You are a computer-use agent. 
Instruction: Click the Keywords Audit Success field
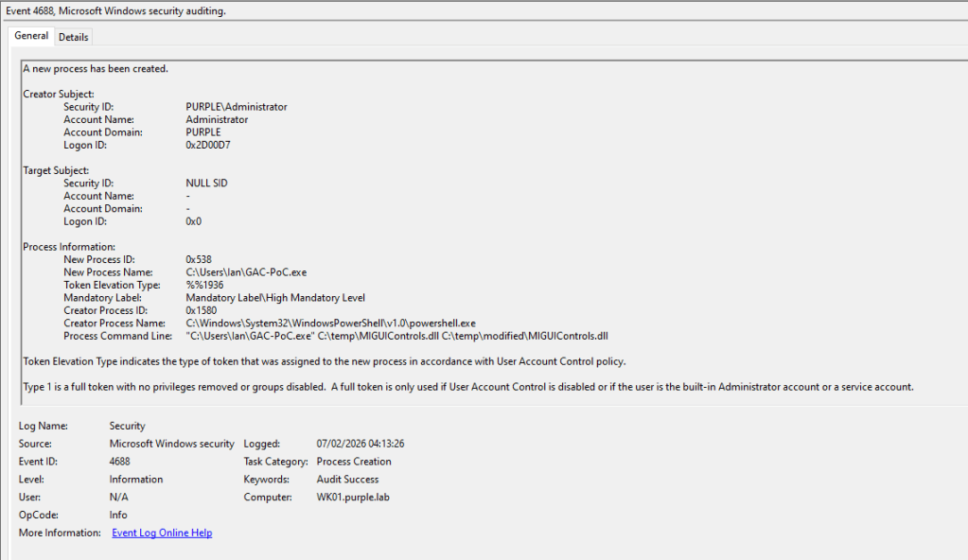click(x=347, y=480)
